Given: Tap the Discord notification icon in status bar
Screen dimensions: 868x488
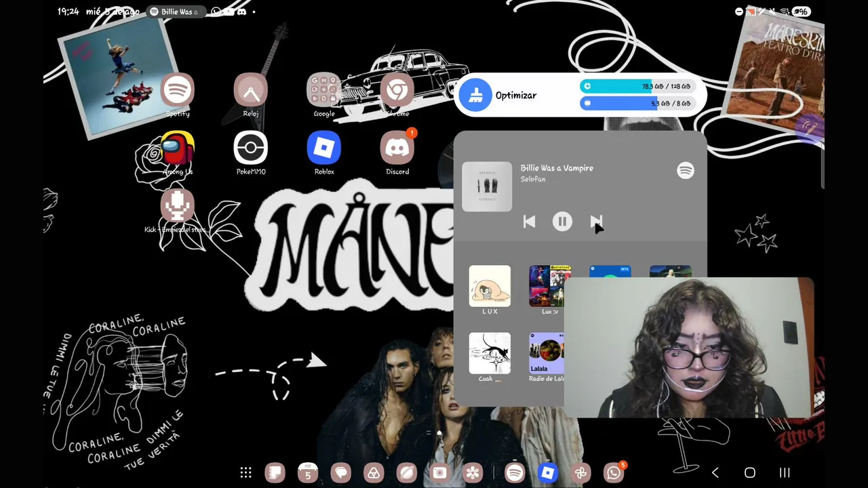Looking at the screenshot, I should pyautogui.click(x=242, y=12).
